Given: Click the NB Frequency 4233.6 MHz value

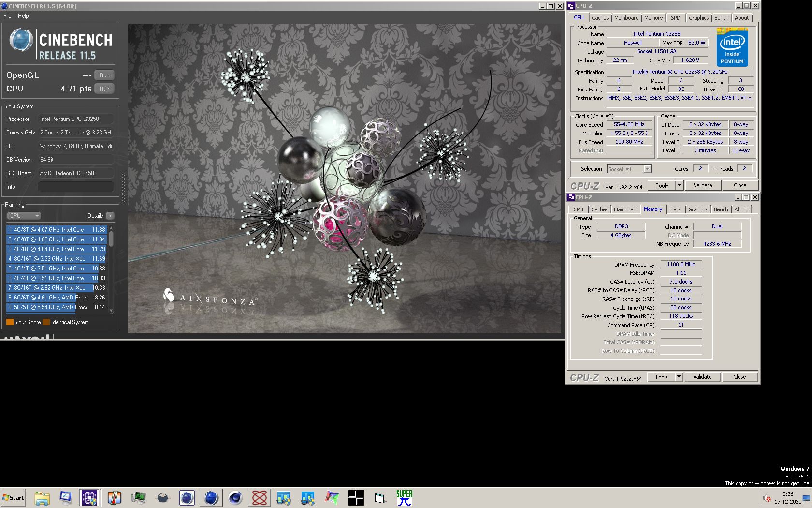Looking at the screenshot, I should 717,244.
